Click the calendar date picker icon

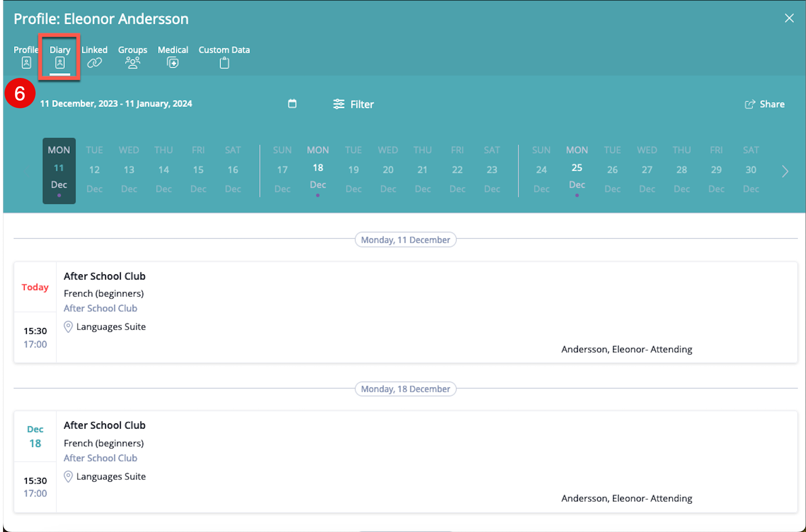coord(292,104)
